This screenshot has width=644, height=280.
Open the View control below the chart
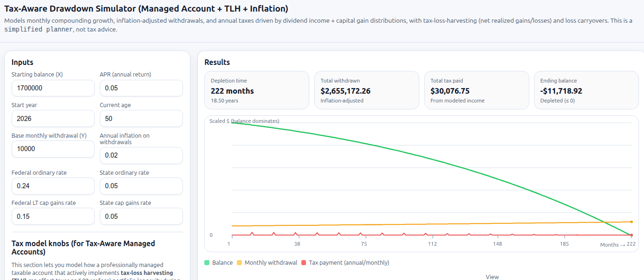(x=492, y=276)
